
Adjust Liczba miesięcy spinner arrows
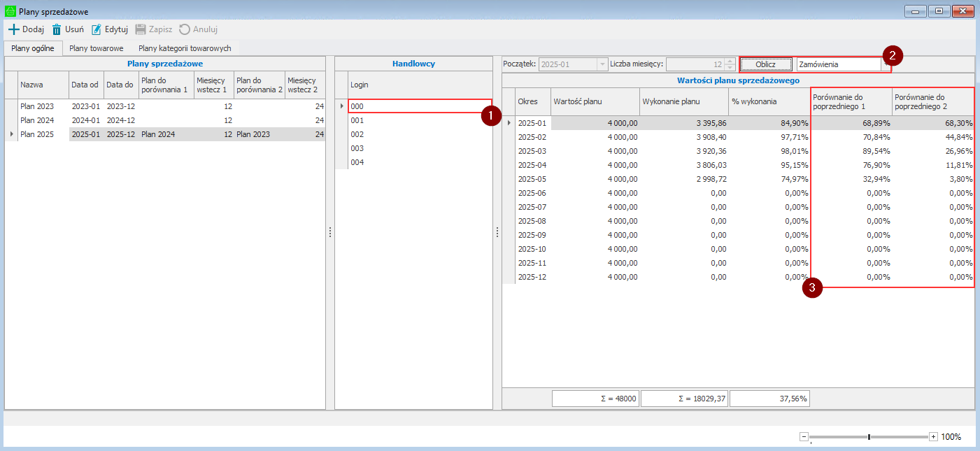tap(731, 64)
